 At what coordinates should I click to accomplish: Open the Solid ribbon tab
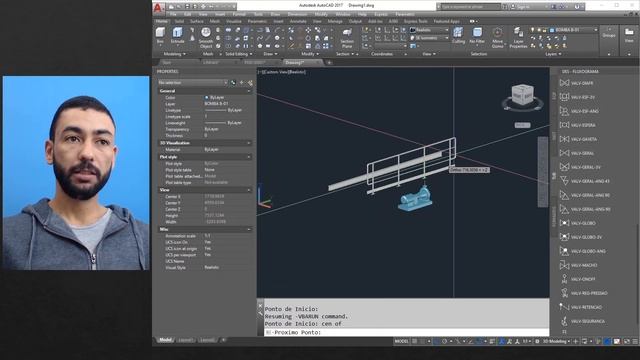point(179,21)
